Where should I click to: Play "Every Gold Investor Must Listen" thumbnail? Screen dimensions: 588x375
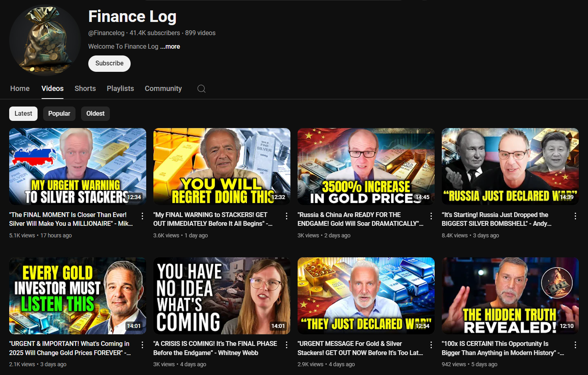77,296
